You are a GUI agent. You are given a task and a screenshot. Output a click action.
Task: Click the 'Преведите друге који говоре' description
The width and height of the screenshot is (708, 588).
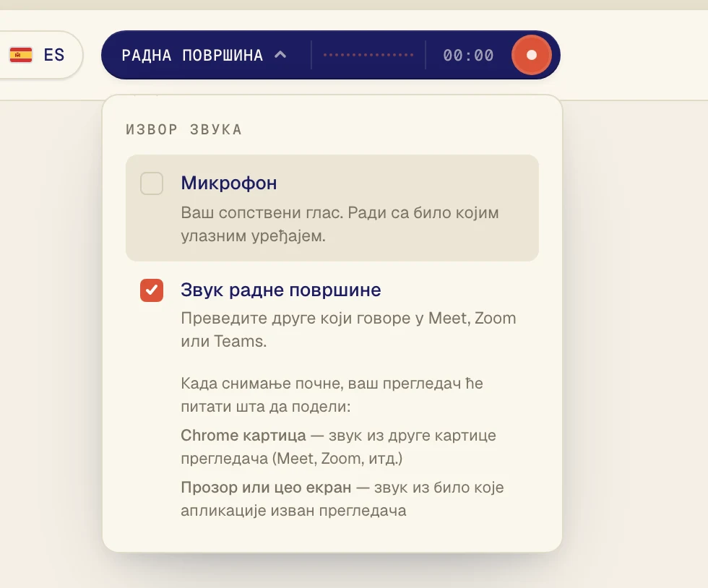(x=348, y=329)
